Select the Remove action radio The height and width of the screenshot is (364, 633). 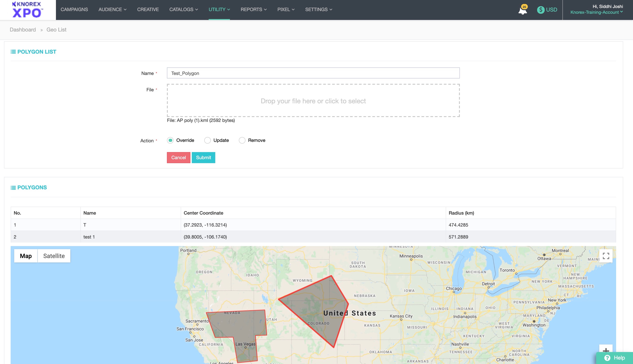[x=242, y=140]
